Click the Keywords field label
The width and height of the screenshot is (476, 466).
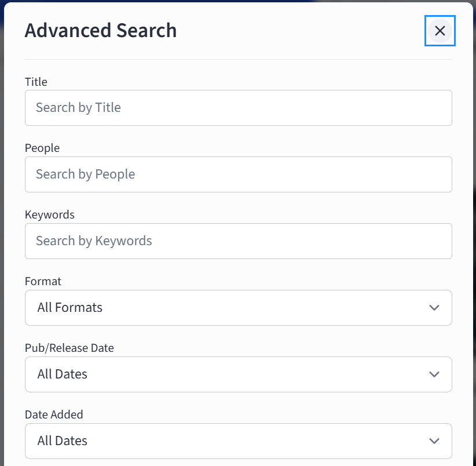pyautogui.click(x=50, y=214)
